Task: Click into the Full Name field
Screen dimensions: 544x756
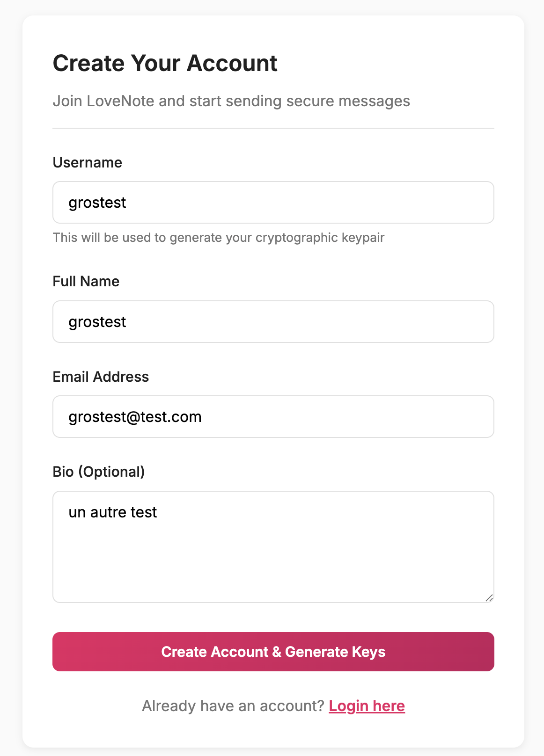Action: (x=273, y=322)
